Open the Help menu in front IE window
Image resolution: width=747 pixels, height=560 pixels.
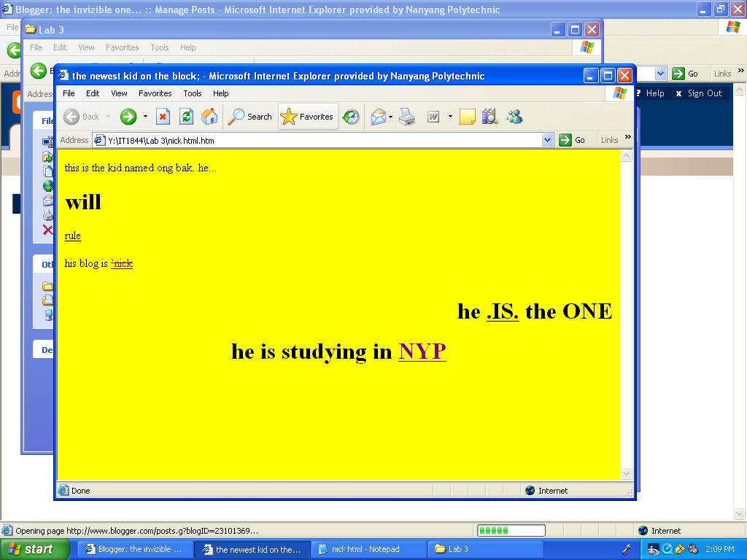pyautogui.click(x=220, y=93)
